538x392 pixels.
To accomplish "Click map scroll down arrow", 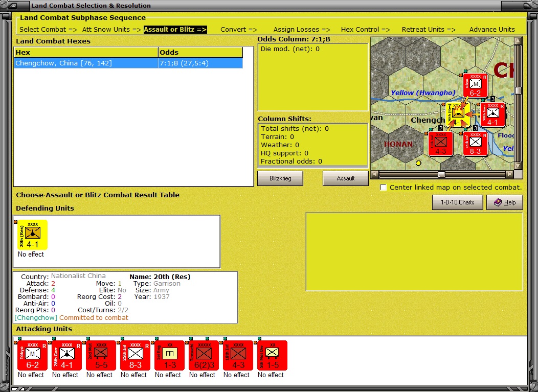I will (518, 166).
